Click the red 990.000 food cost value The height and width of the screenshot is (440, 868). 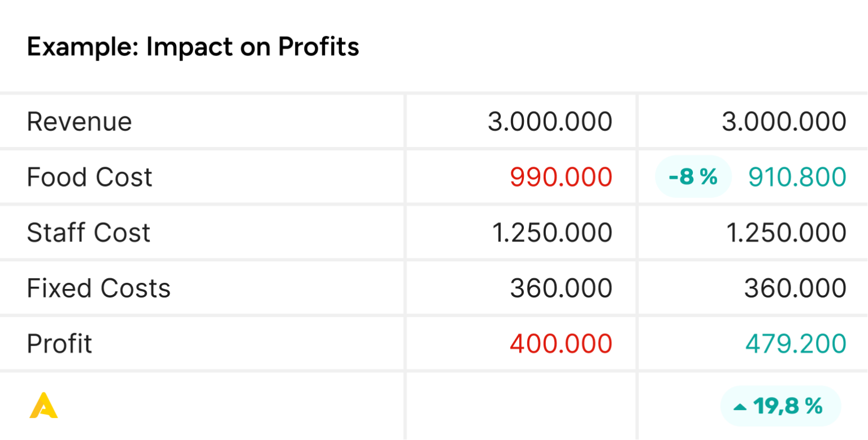pyautogui.click(x=561, y=177)
